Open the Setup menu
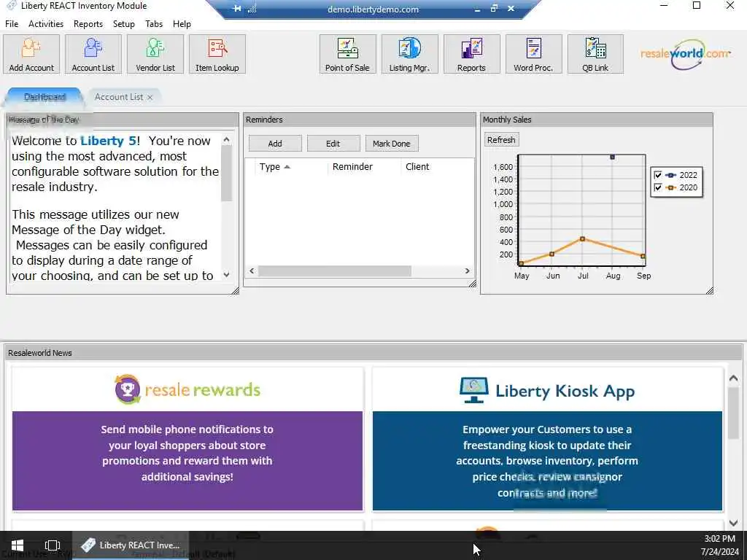The image size is (747, 560). tap(124, 24)
